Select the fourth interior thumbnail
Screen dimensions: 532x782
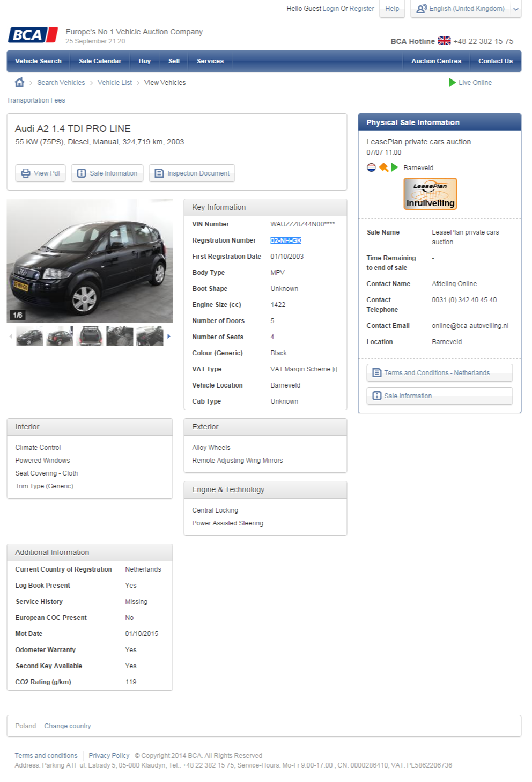tap(120, 337)
